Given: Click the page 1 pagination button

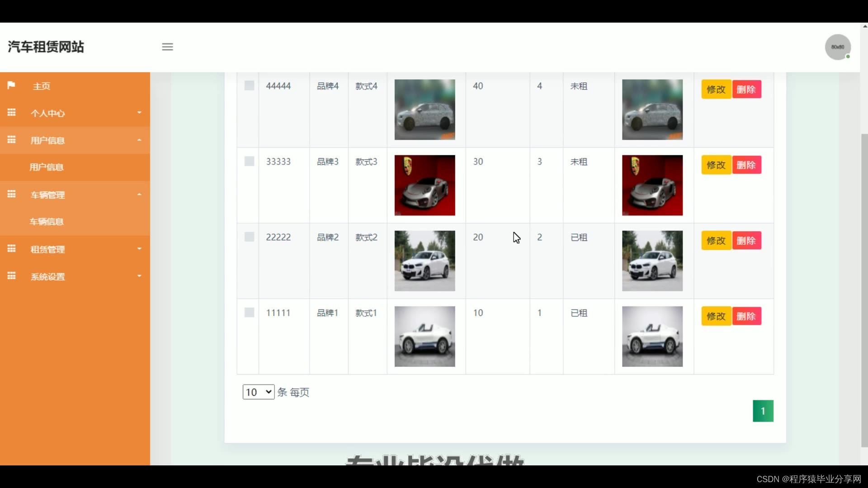Looking at the screenshot, I should click(x=763, y=411).
